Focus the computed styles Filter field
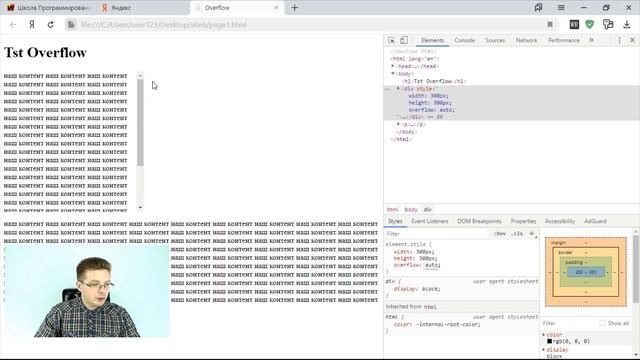640x360 pixels. (569, 323)
